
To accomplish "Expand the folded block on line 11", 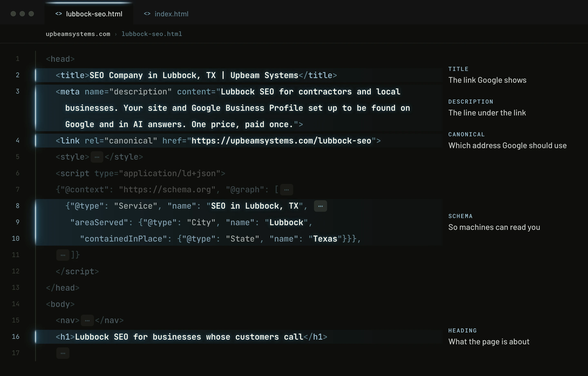I will tap(63, 255).
